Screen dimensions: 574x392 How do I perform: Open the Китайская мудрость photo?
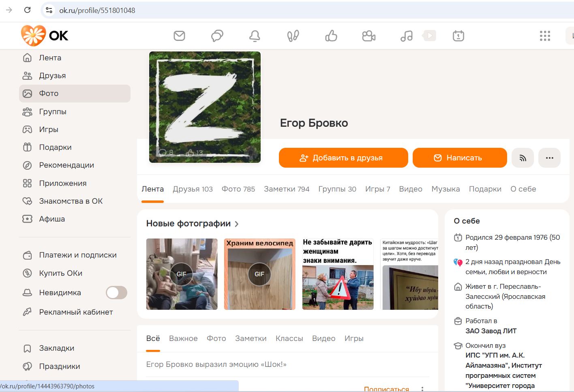pyautogui.click(x=409, y=274)
